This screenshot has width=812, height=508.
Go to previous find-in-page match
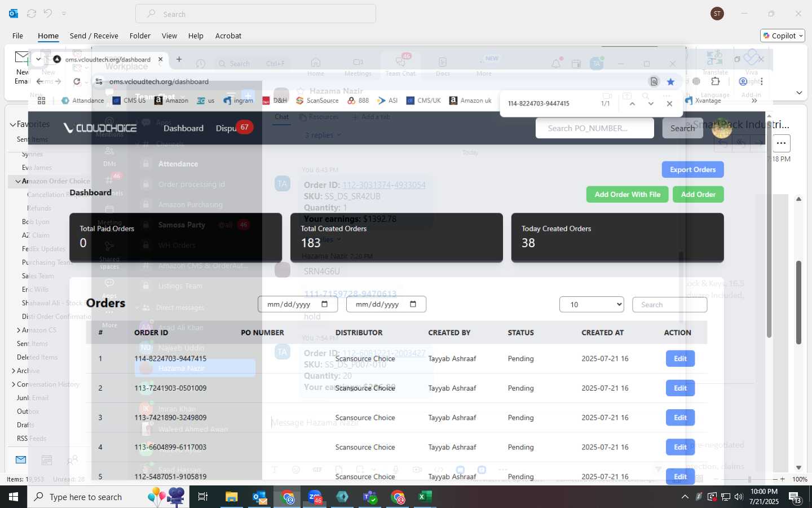pyautogui.click(x=632, y=104)
